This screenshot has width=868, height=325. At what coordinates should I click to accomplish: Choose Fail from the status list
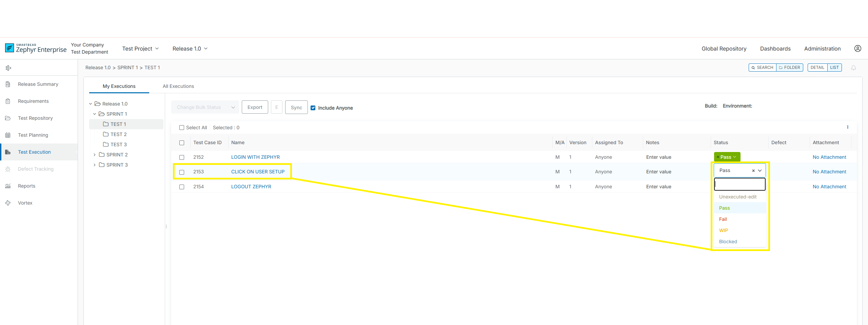click(723, 219)
